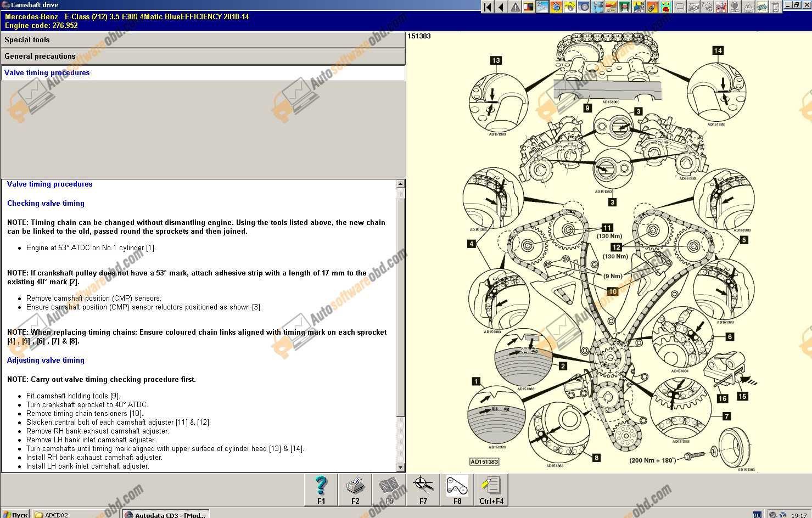This screenshot has height=518, width=812.
Task: Click the single back arrow icon
Action: coord(501,7)
